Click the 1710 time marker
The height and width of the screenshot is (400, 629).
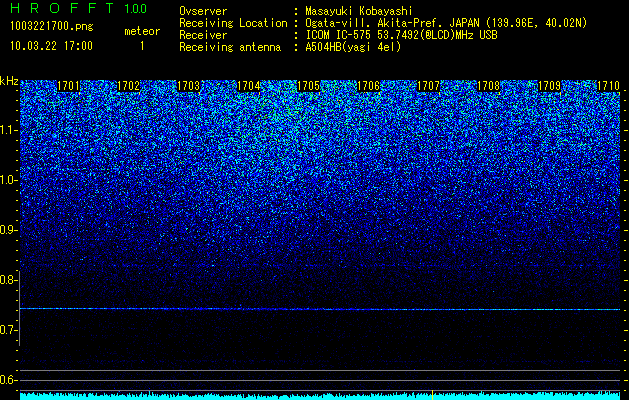(x=609, y=86)
